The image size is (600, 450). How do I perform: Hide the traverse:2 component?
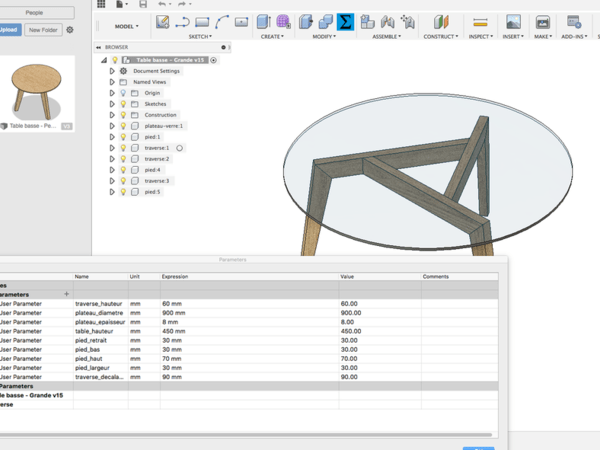pos(123,159)
